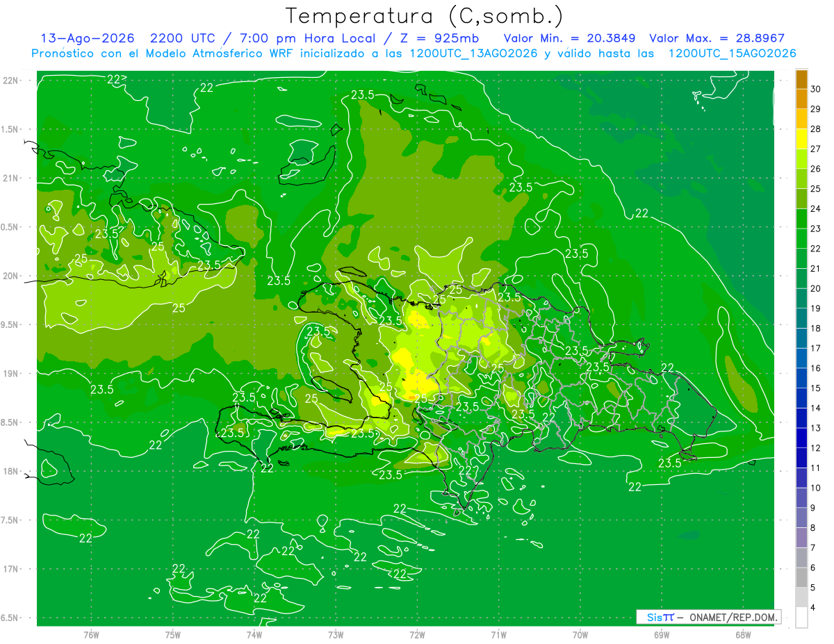Click the colorbar label '27'
This screenshot has width=834, height=644.
[x=816, y=149]
